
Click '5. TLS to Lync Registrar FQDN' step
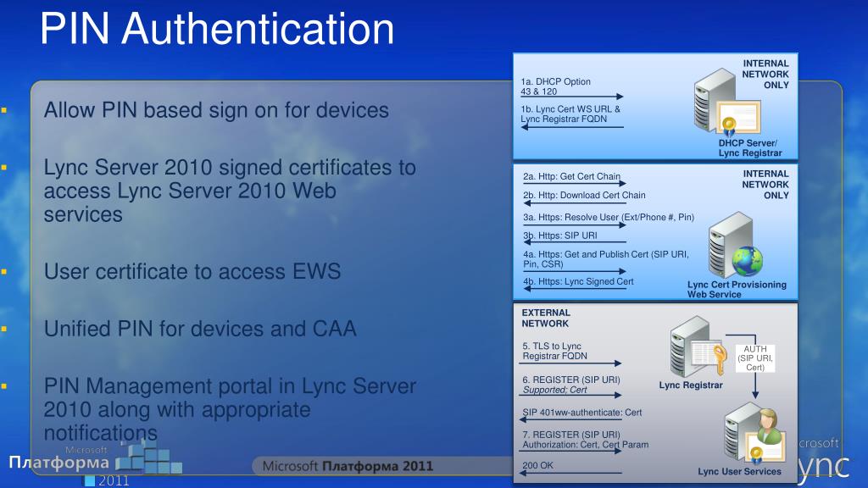click(554, 351)
